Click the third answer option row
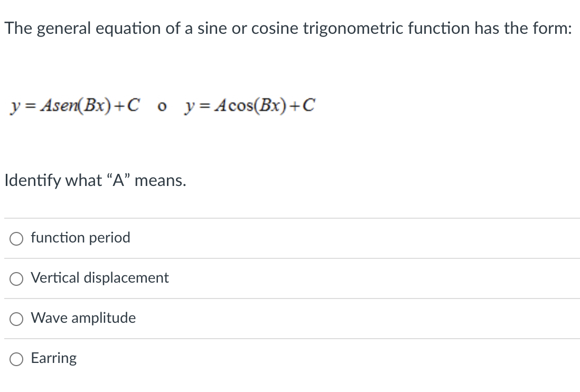 pos(290,319)
